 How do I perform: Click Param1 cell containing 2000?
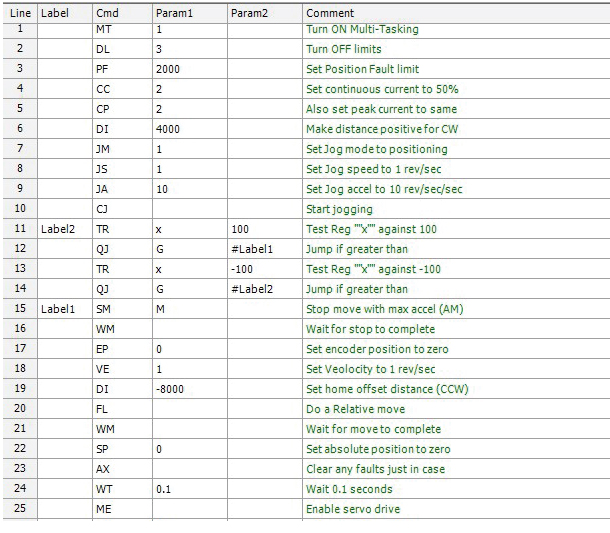[x=190, y=69]
